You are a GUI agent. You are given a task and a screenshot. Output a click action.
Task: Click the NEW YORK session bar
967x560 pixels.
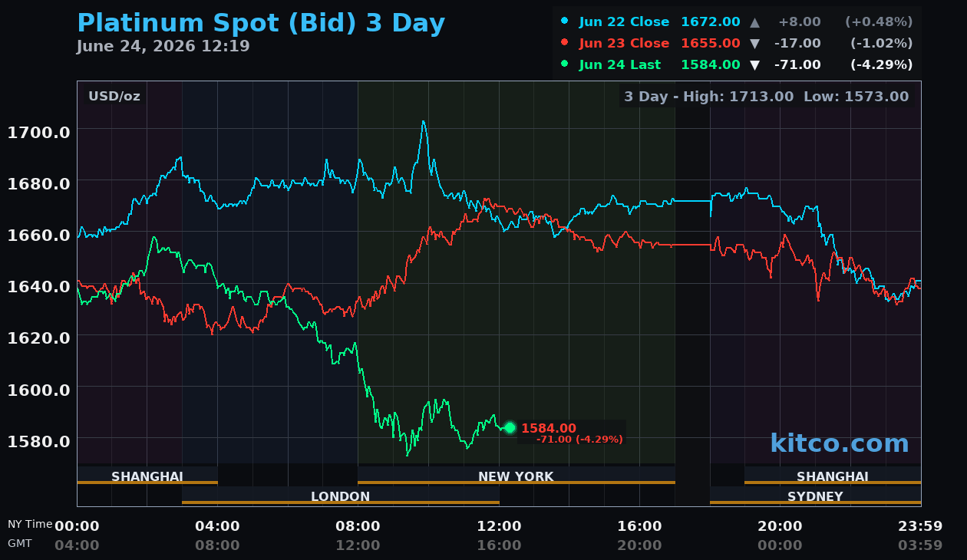coord(516,476)
